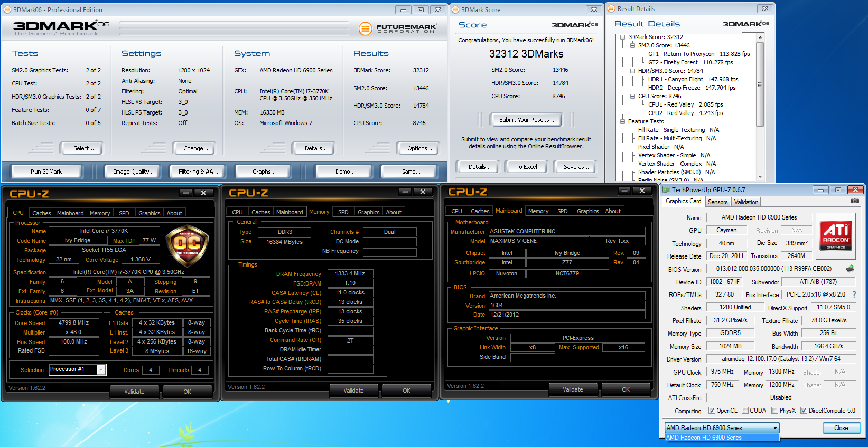Open the Graphics tab in CPU-Z Mainboard window
This screenshot has width=868, height=447.
tap(587, 211)
